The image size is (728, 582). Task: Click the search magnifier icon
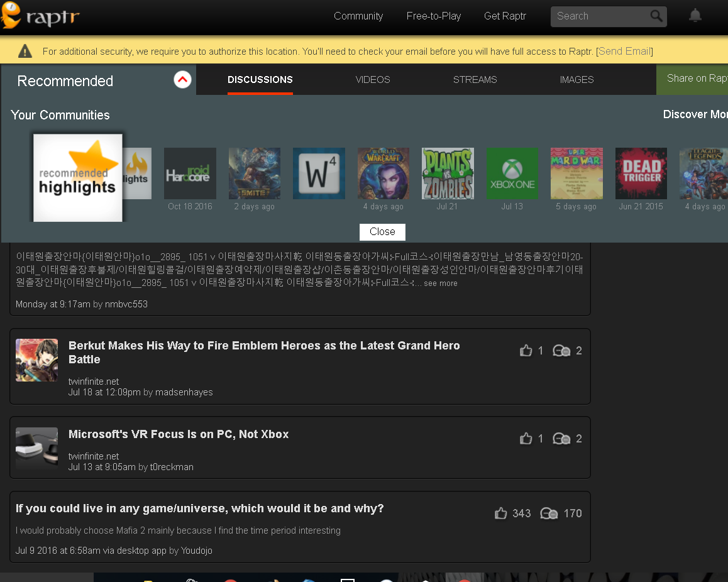pos(656,16)
